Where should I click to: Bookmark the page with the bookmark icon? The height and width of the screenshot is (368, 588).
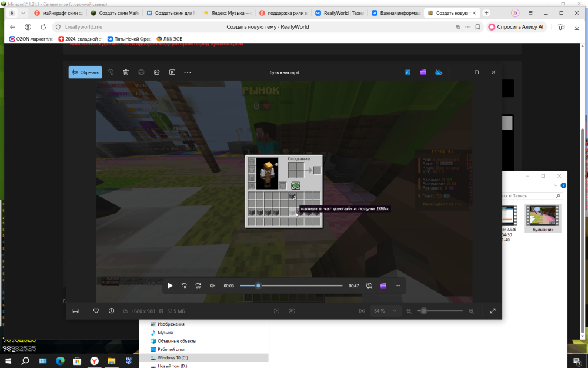477,27
